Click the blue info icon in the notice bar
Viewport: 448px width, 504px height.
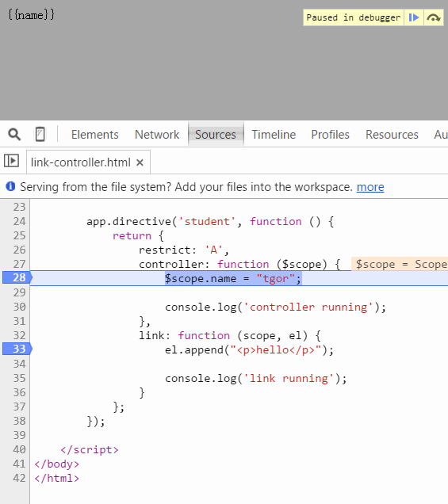[x=10, y=186]
